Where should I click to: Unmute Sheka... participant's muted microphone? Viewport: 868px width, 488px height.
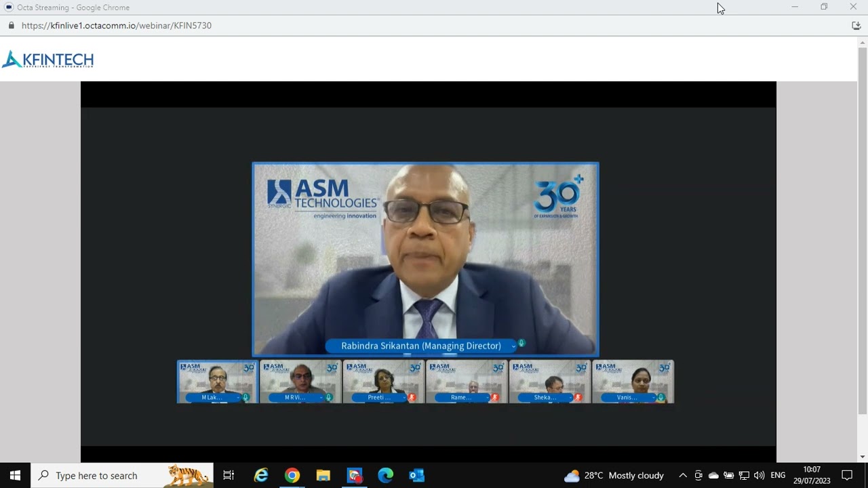(578, 397)
